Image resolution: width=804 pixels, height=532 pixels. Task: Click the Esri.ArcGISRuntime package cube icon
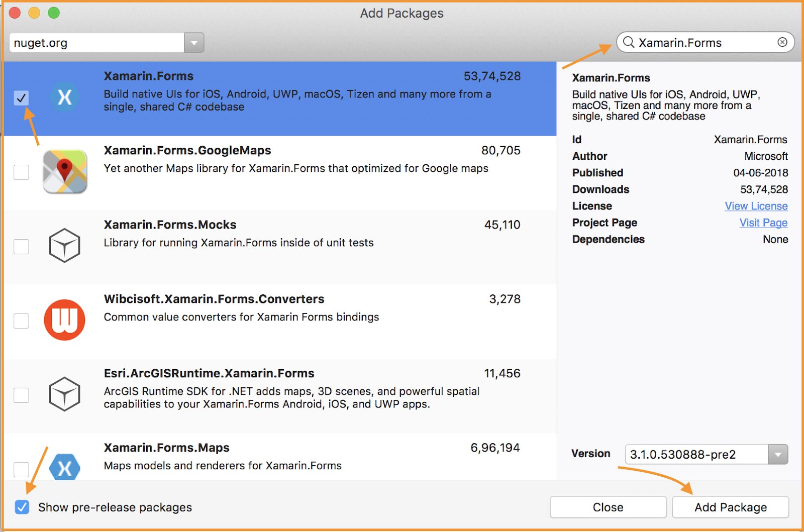[64, 394]
